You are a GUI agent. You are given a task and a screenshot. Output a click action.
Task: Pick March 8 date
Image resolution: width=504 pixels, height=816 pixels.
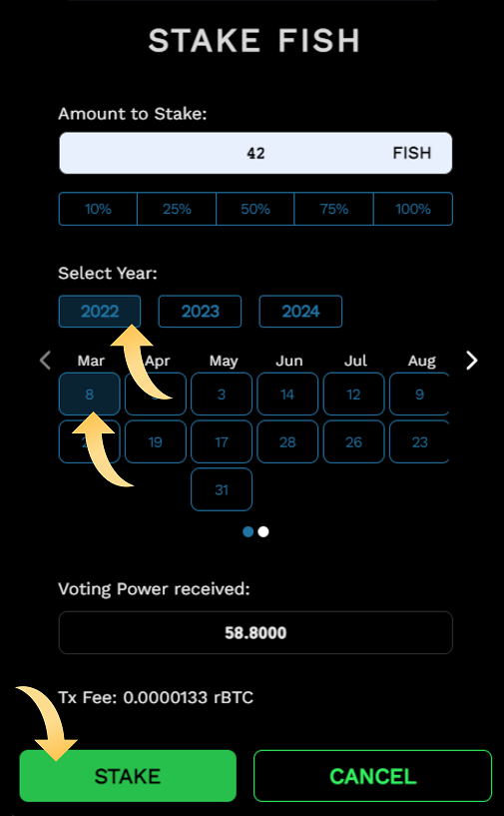pyautogui.click(x=90, y=394)
